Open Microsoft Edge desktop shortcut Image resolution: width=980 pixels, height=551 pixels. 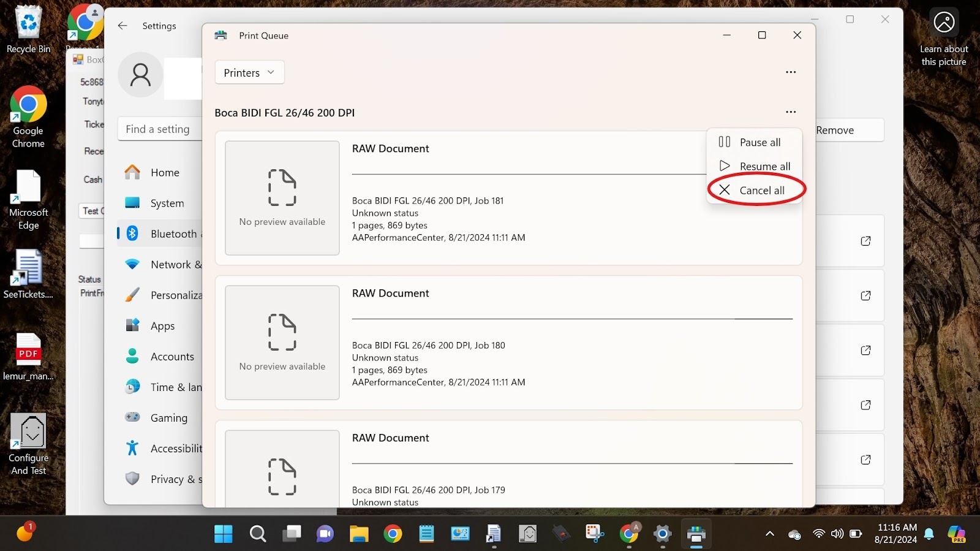[x=28, y=199]
